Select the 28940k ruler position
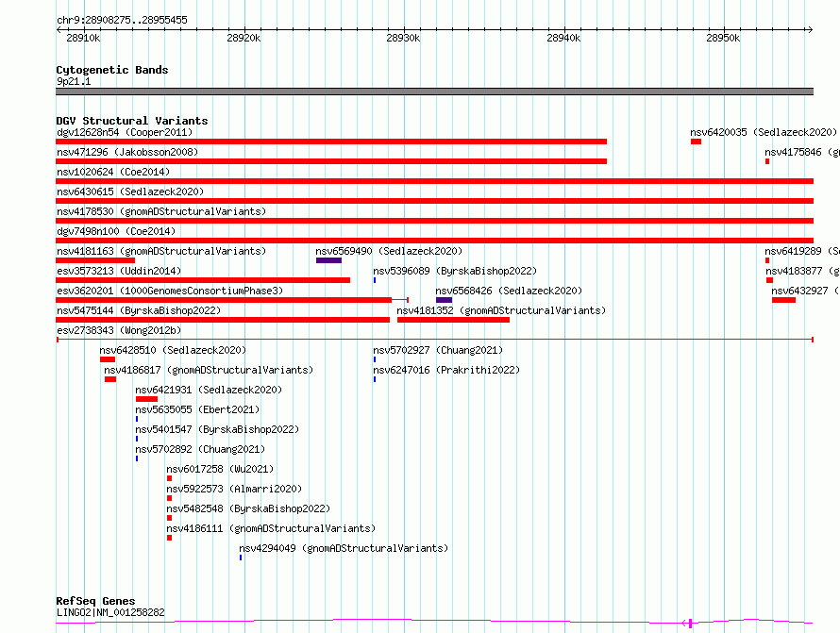 coord(563,38)
